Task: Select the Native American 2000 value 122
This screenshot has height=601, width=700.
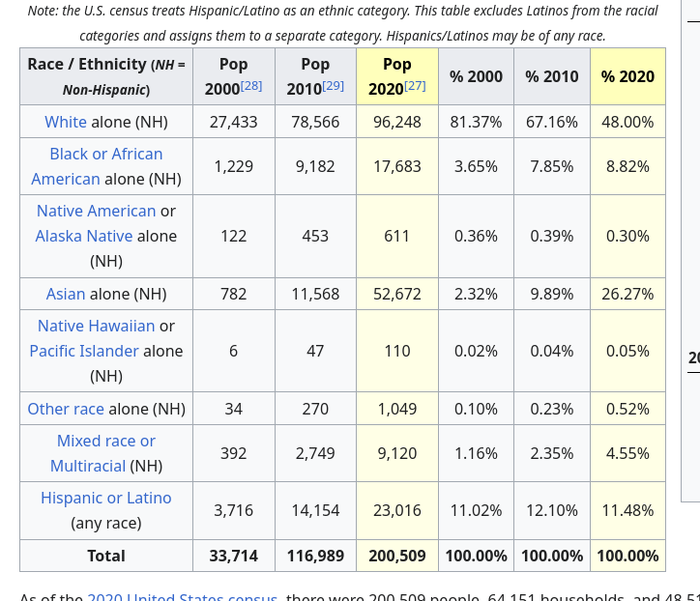Action: coord(233,236)
